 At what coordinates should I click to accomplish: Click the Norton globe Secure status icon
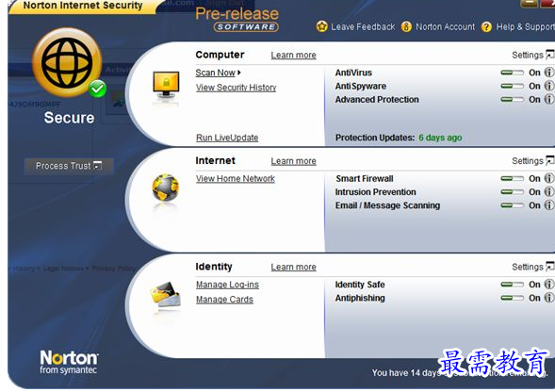click(x=67, y=63)
